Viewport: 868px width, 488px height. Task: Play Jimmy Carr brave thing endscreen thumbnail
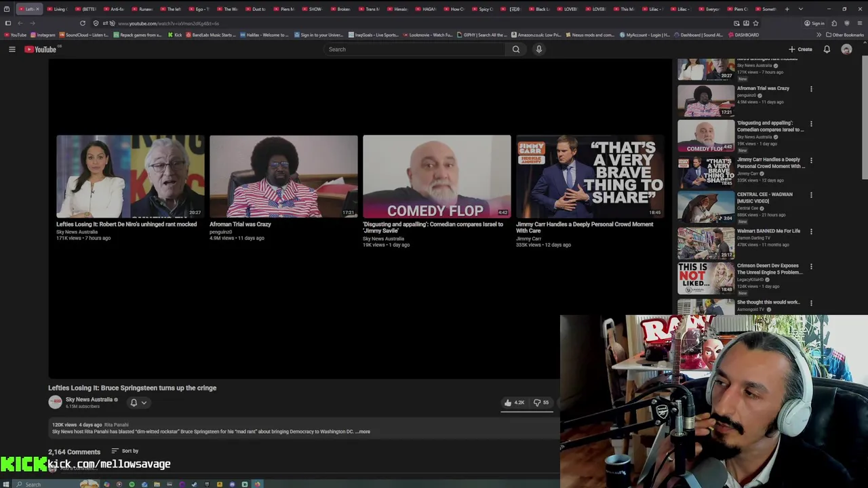pos(590,176)
